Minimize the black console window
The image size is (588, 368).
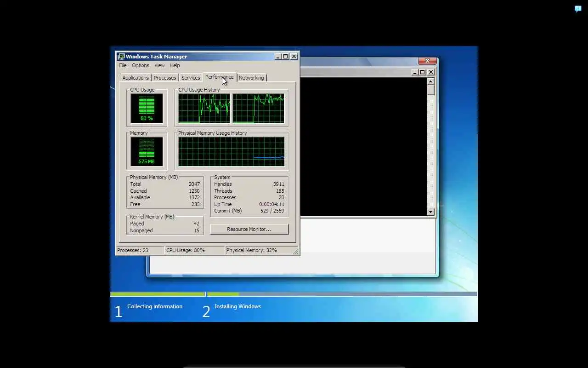click(x=414, y=72)
